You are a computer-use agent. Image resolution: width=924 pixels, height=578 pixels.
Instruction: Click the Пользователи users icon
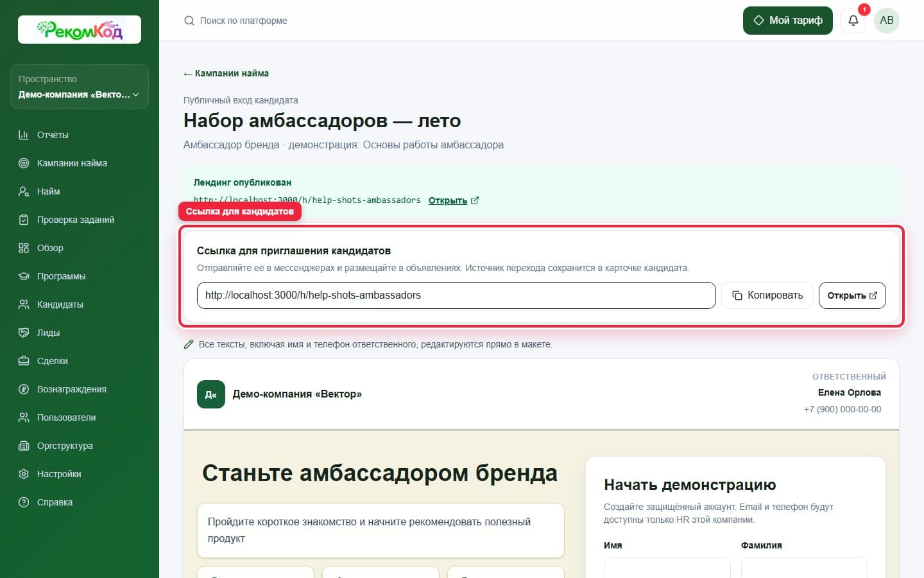pos(24,417)
